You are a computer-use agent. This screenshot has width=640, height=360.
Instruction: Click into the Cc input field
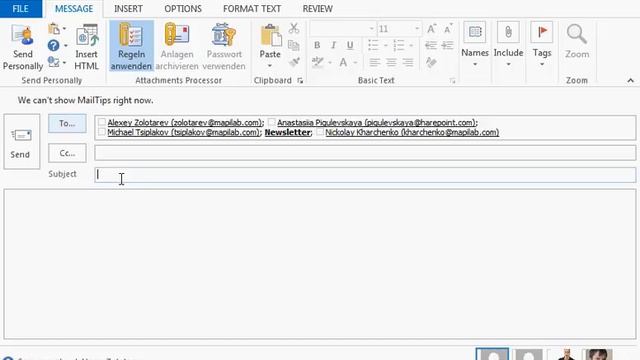(365, 153)
